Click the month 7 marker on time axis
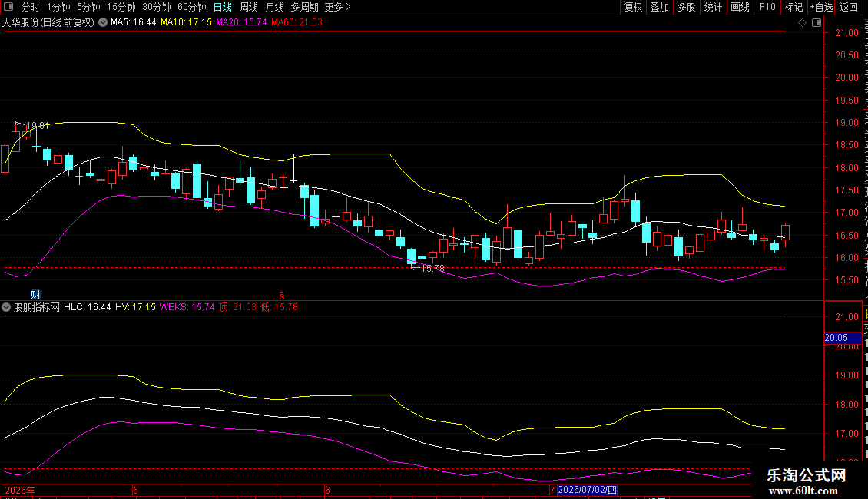 click(x=552, y=491)
